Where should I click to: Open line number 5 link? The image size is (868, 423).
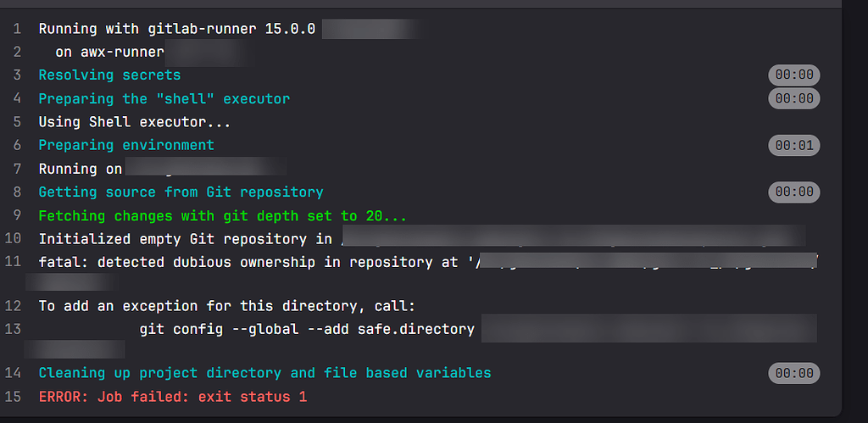coord(17,122)
